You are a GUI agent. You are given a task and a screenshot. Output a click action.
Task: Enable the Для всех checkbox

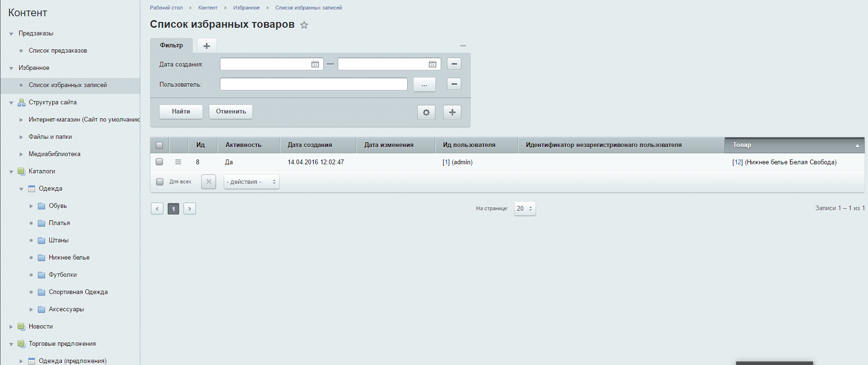pos(160,182)
